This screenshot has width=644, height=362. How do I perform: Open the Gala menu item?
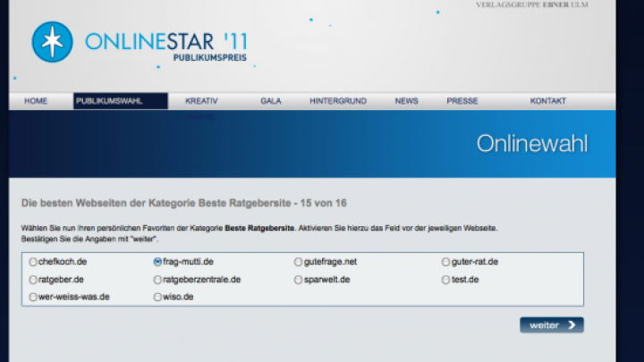[271, 101]
